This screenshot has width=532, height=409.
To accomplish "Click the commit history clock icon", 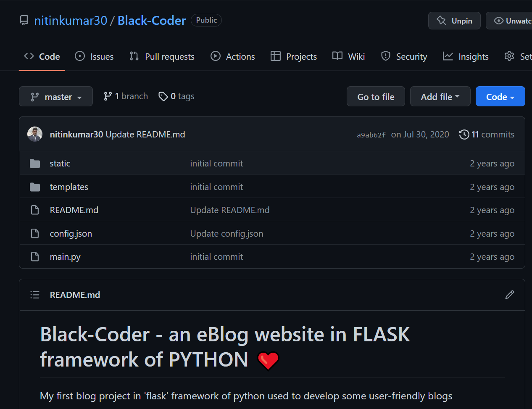I will [x=464, y=135].
